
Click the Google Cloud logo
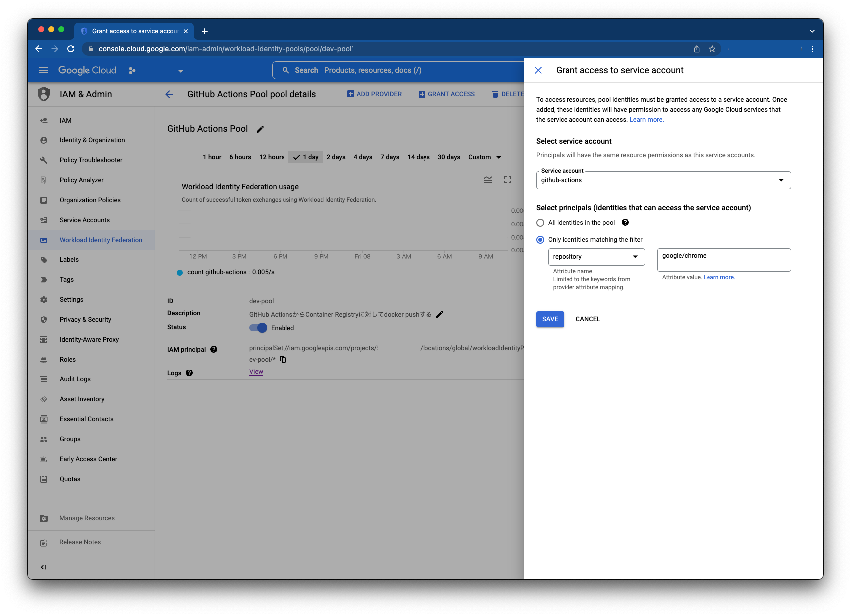tap(87, 70)
